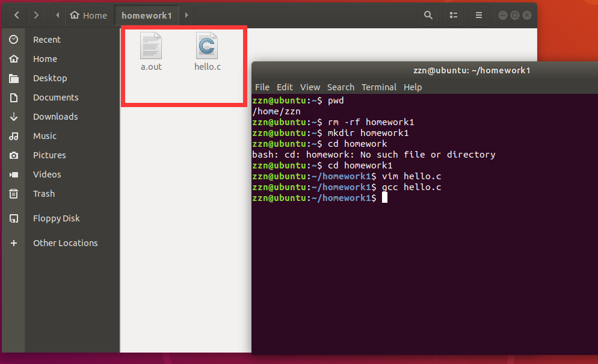Click the gcc hello.c command line
Viewport: 598px width, 364px height.
coord(347,187)
